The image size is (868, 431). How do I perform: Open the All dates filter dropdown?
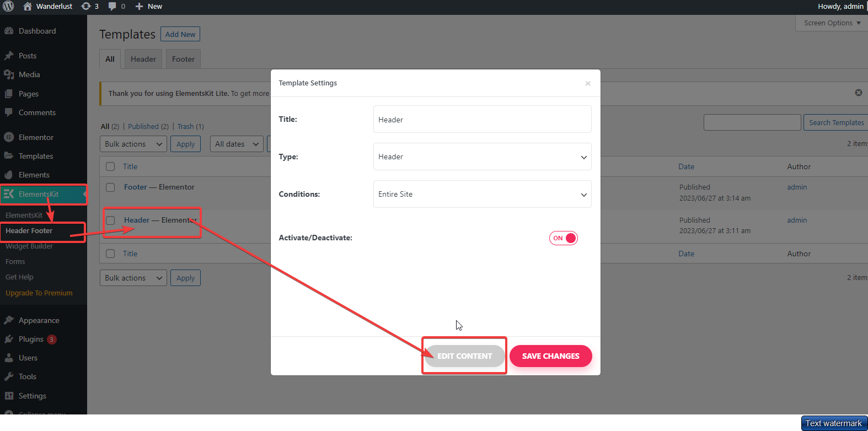point(237,144)
